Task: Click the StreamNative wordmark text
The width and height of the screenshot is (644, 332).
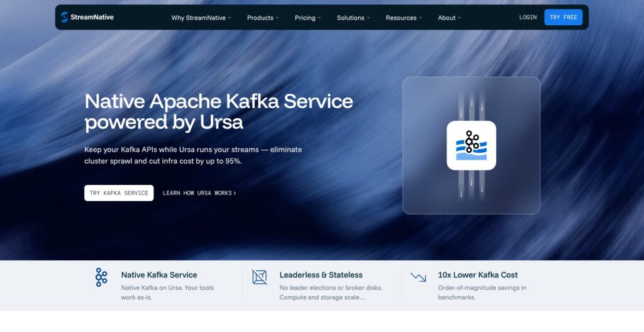Action: click(x=92, y=17)
